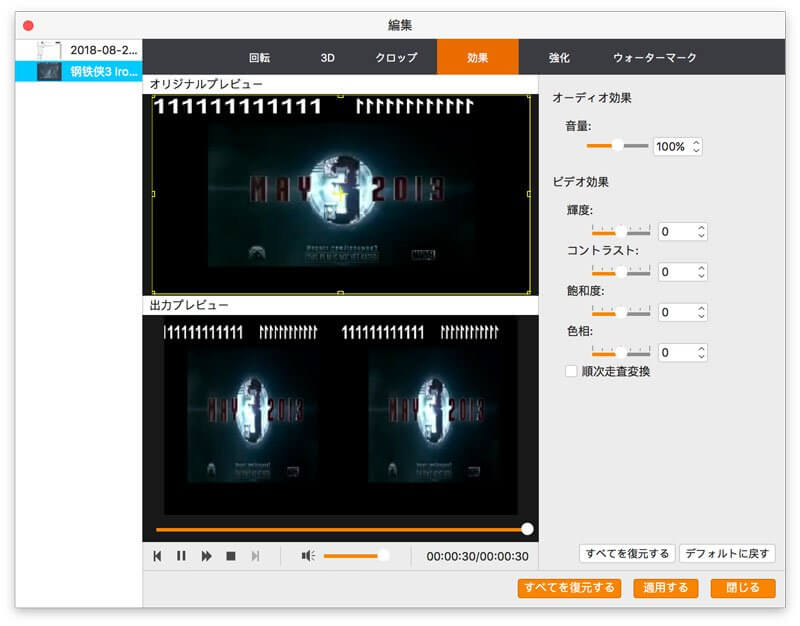The width and height of the screenshot is (800, 626).
Task: Open the 回転 tab
Action: [x=259, y=58]
